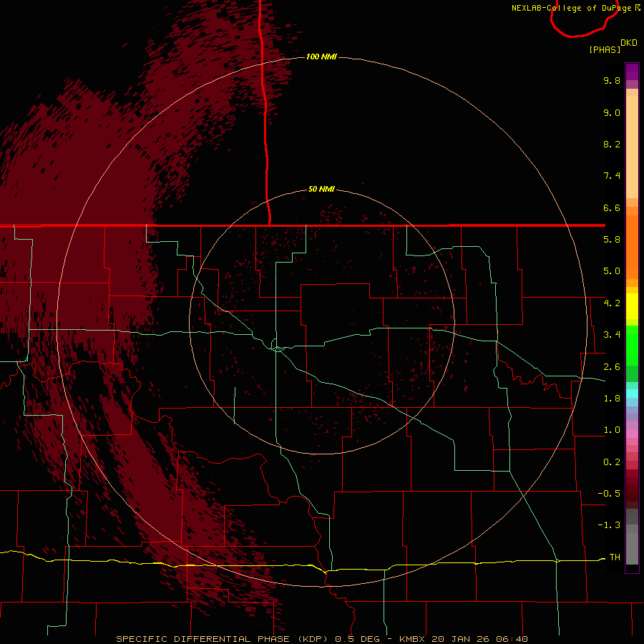Click the DKD product label
Image resolution: width=644 pixels, height=644 pixels.
[x=629, y=43]
